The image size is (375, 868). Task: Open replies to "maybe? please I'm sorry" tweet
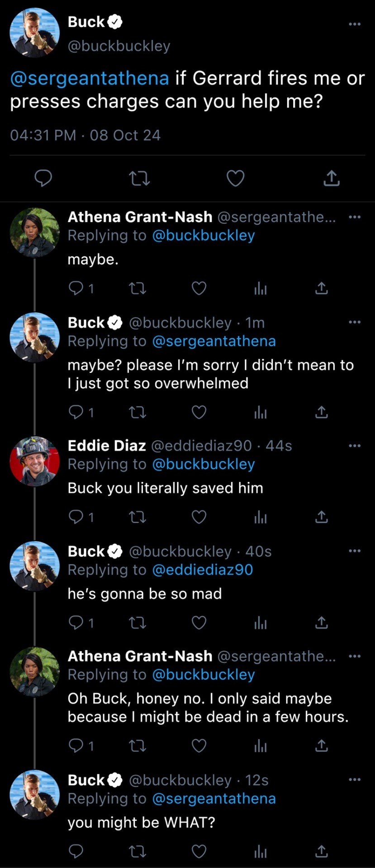[x=81, y=412]
